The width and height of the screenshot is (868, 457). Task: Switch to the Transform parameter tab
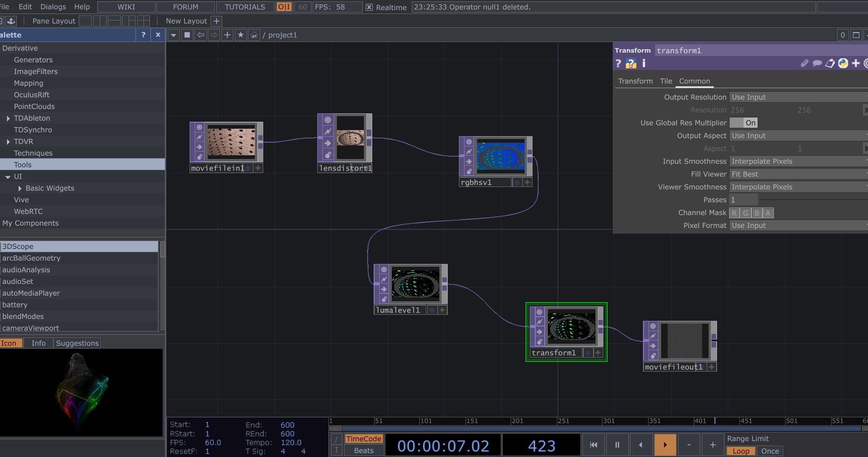(x=635, y=81)
